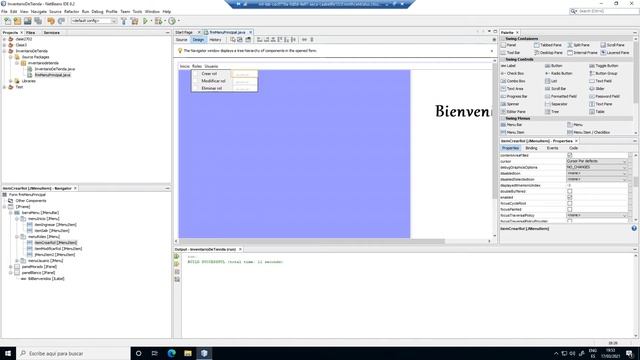Select Table component in the Palette

coord(597,112)
